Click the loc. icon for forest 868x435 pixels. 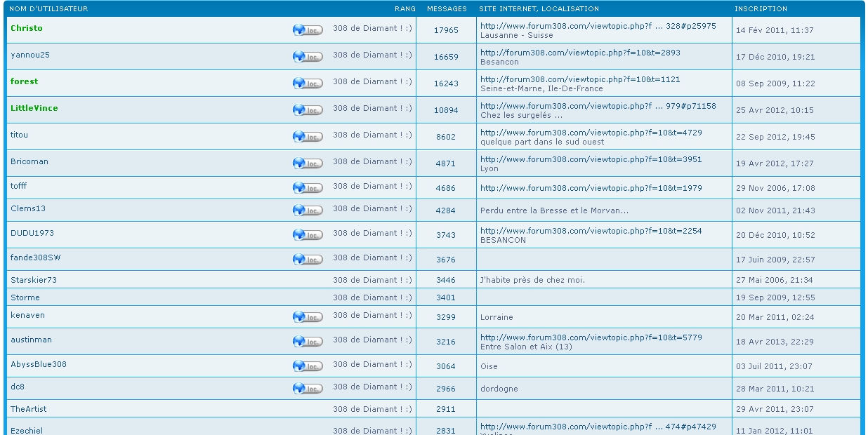tap(308, 83)
